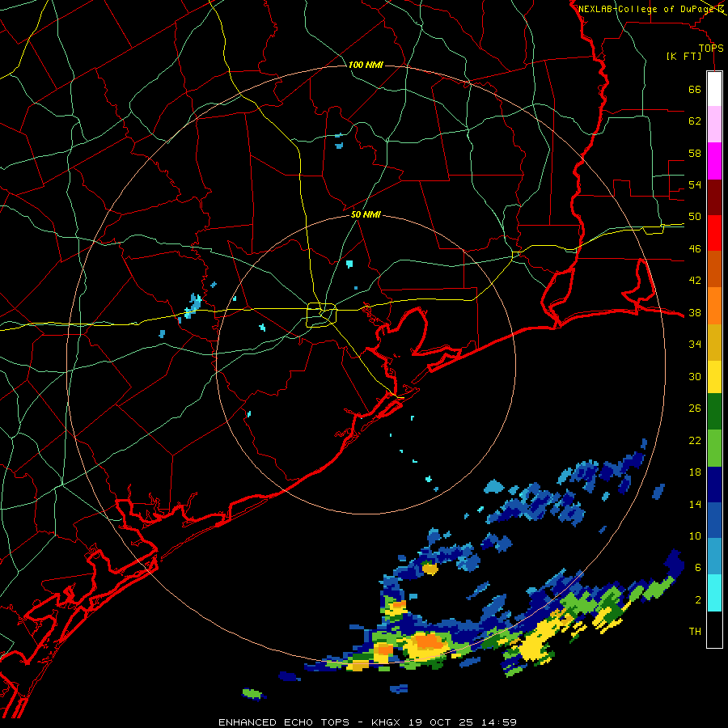
Task: Click the white swatch in the tops legend
Action: (714, 89)
